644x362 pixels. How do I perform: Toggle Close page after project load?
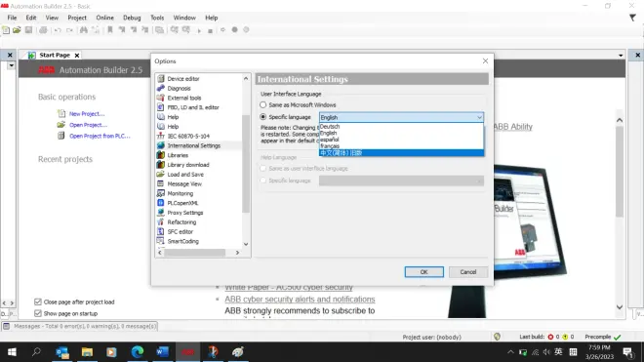pyautogui.click(x=38, y=302)
